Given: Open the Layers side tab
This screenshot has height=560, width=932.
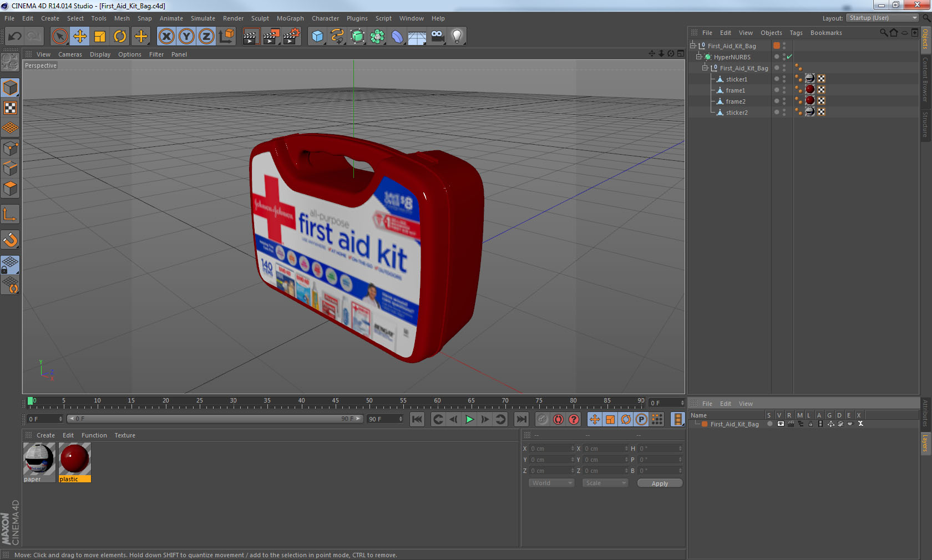Looking at the screenshot, I should pyautogui.click(x=925, y=442).
